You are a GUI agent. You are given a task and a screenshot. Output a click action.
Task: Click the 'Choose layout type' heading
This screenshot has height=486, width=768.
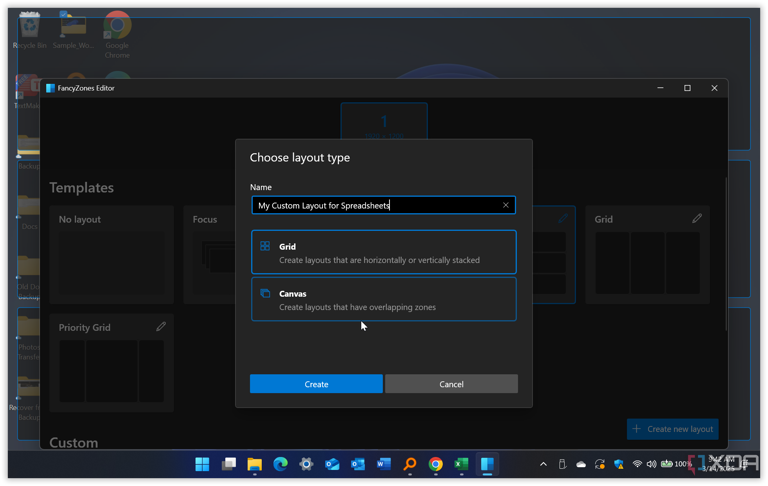click(x=300, y=158)
